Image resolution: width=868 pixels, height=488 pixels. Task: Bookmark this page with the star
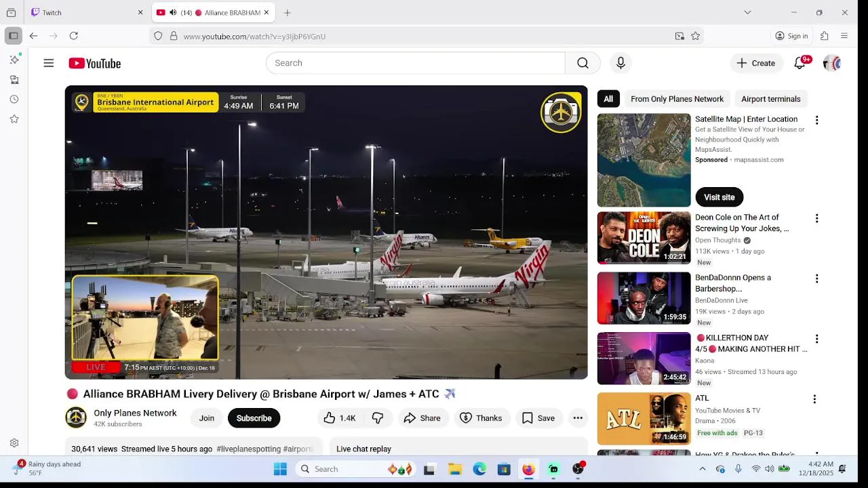[x=695, y=36]
